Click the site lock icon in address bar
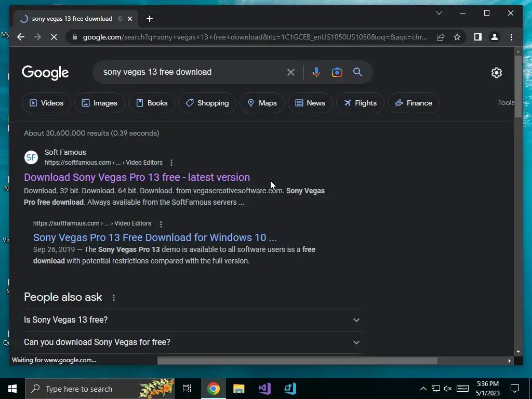532x399 pixels. tap(75, 37)
